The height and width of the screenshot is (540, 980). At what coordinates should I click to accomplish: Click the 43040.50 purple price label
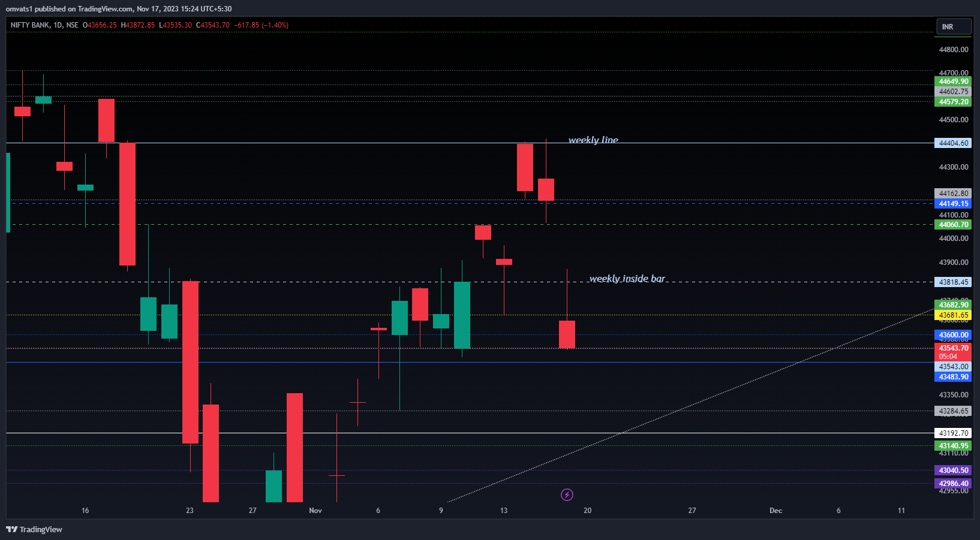953,470
